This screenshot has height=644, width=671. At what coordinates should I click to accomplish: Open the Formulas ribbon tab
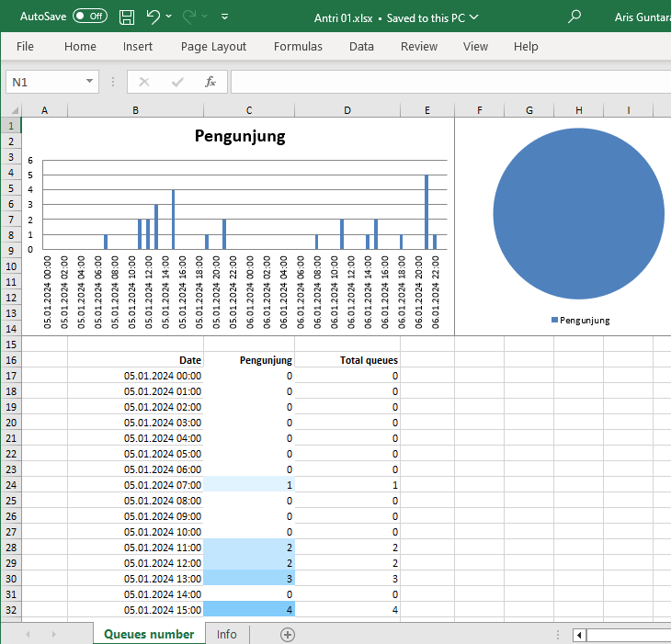pos(298,46)
